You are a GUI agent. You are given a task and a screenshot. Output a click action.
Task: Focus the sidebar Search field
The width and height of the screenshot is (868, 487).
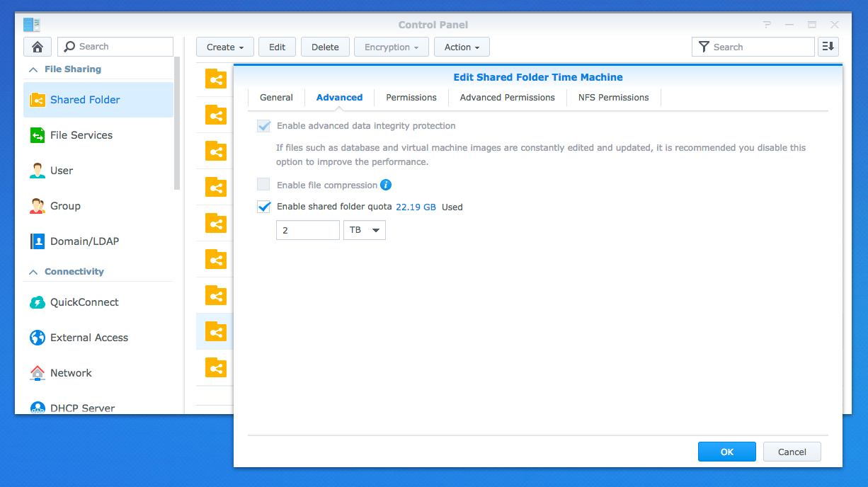(115, 47)
